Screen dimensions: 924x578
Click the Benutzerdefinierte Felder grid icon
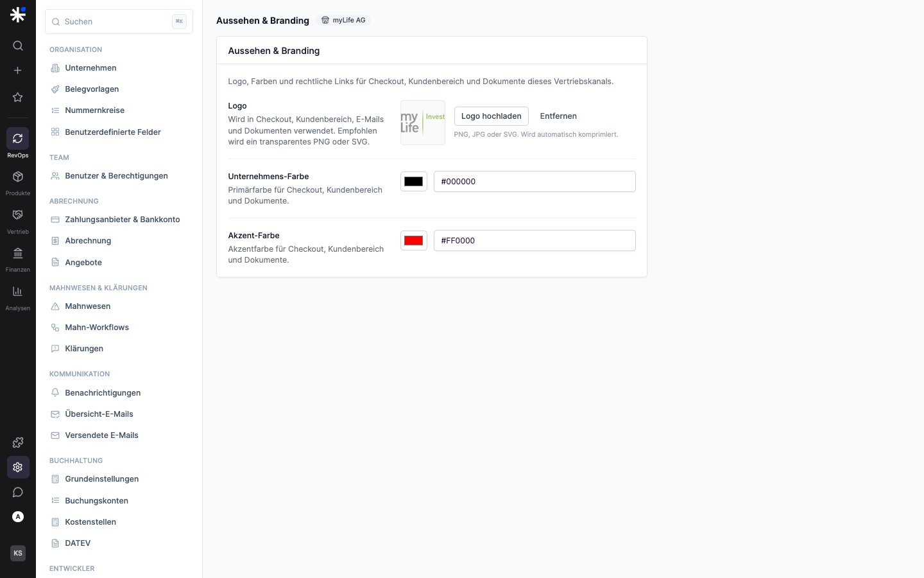(55, 132)
